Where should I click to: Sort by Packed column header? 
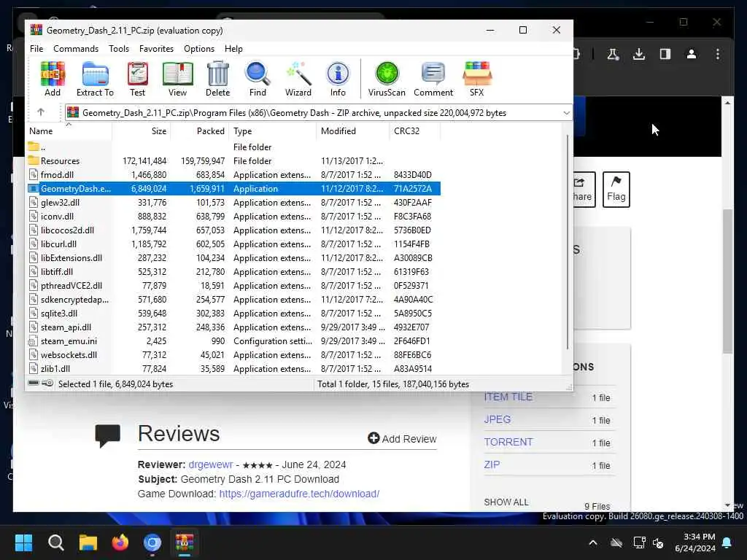point(199,131)
